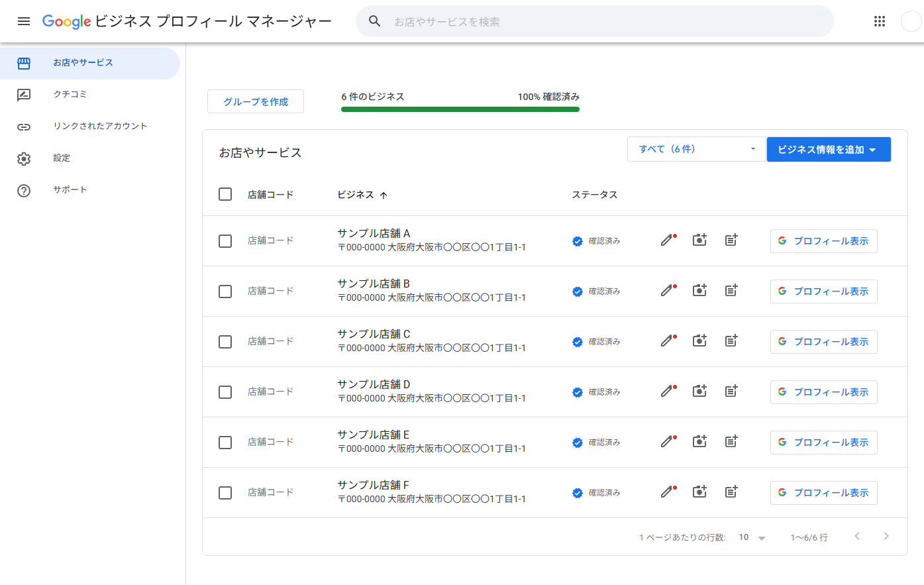The width and height of the screenshot is (924, 585).
Task: Create a post for サンプル店舗 A
Action: coord(731,240)
